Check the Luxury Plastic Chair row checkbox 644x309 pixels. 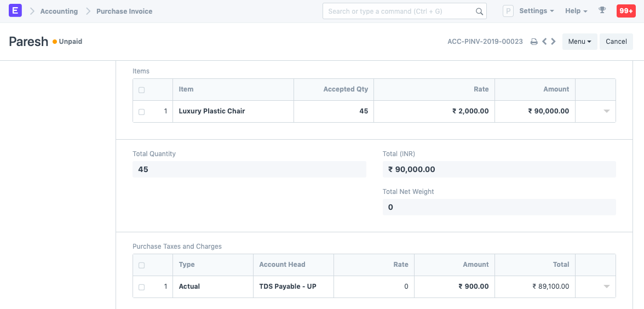142,112
